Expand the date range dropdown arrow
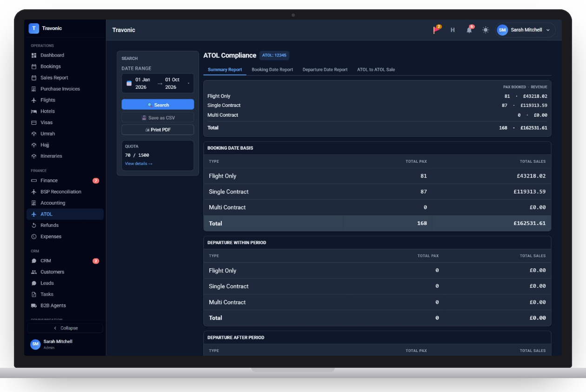Viewport: 586px width, 392px height. [188, 83]
